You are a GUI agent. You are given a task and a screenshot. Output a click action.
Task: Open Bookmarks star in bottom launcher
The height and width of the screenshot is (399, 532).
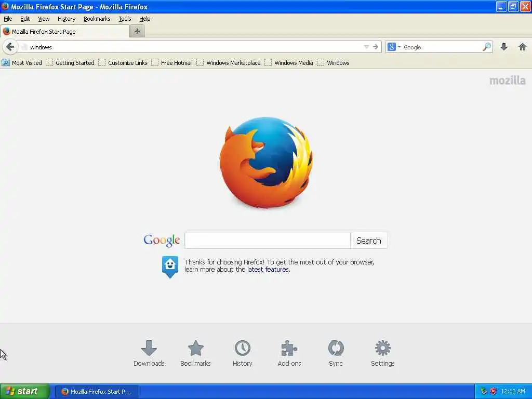[x=195, y=353]
